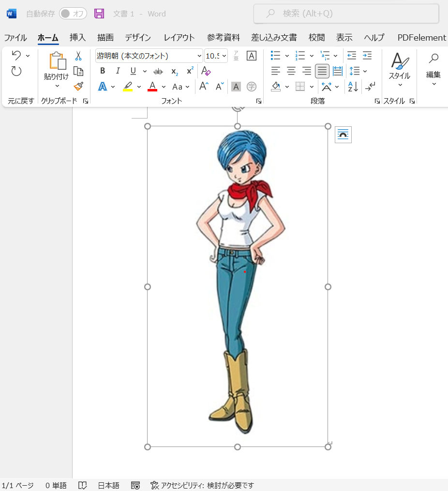Click Distributed alignment icon
Image resolution: width=448 pixels, height=491 pixels.
point(338,71)
